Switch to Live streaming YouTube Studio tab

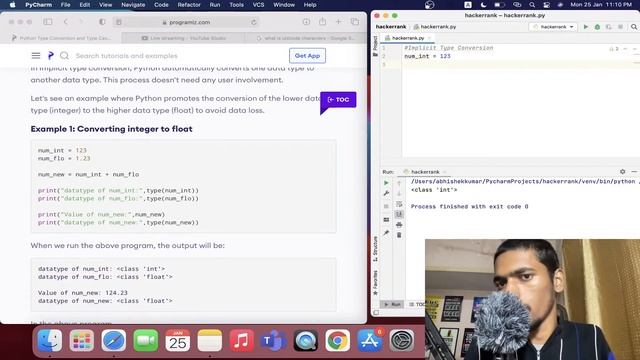click(x=184, y=38)
